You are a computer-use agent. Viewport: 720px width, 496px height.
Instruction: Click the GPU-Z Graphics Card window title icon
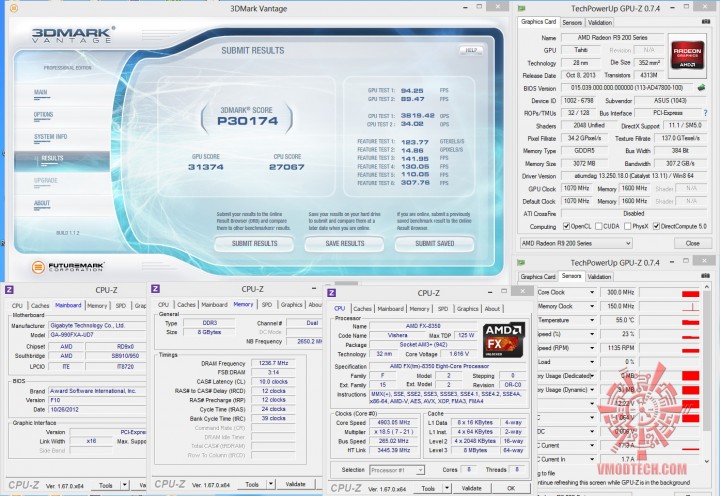[522, 8]
